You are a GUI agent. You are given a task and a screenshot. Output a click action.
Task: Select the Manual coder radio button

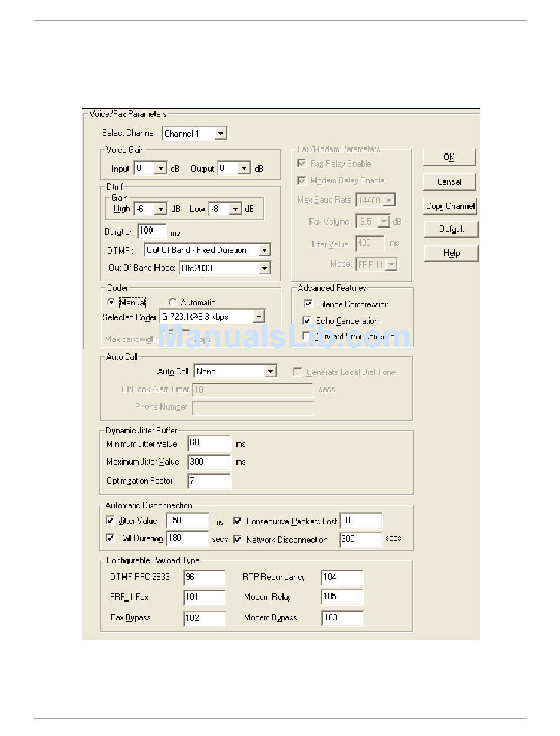(111, 303)
